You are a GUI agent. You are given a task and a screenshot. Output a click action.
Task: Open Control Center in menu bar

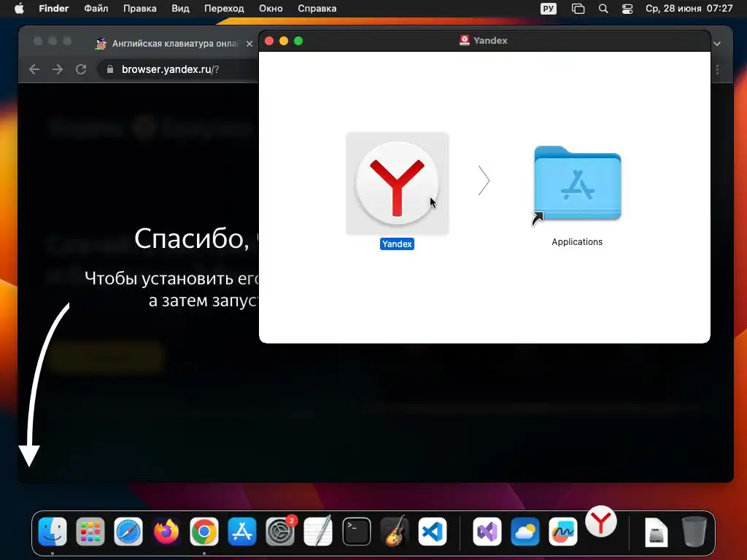pos(627,9)
